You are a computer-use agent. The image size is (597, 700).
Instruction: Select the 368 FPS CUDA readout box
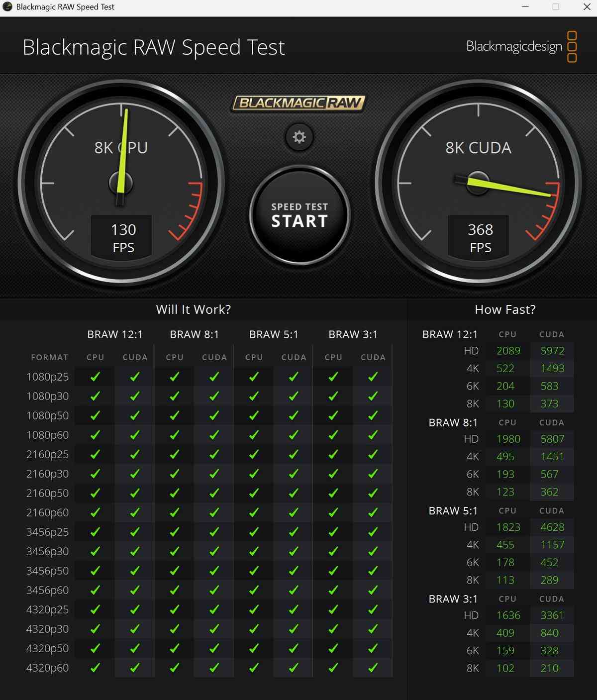[x=480, y=237]
